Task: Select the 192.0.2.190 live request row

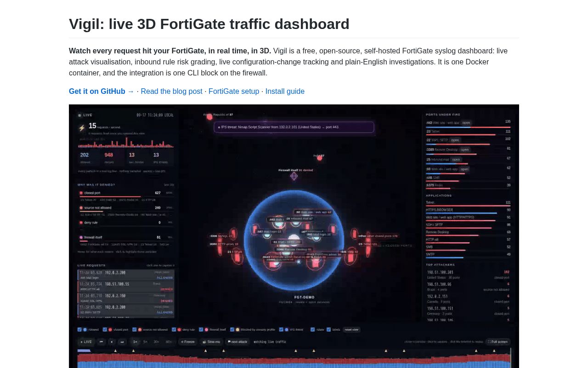Action: click(125, 298)
